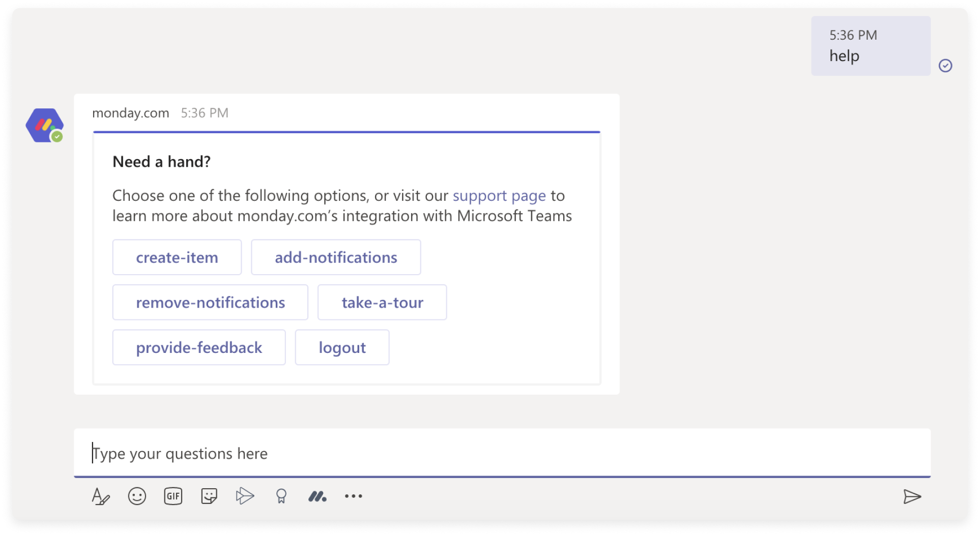Open the monday.com messaging extension
980x536 pixels.
pyautogui.click(x=318, y=496)
